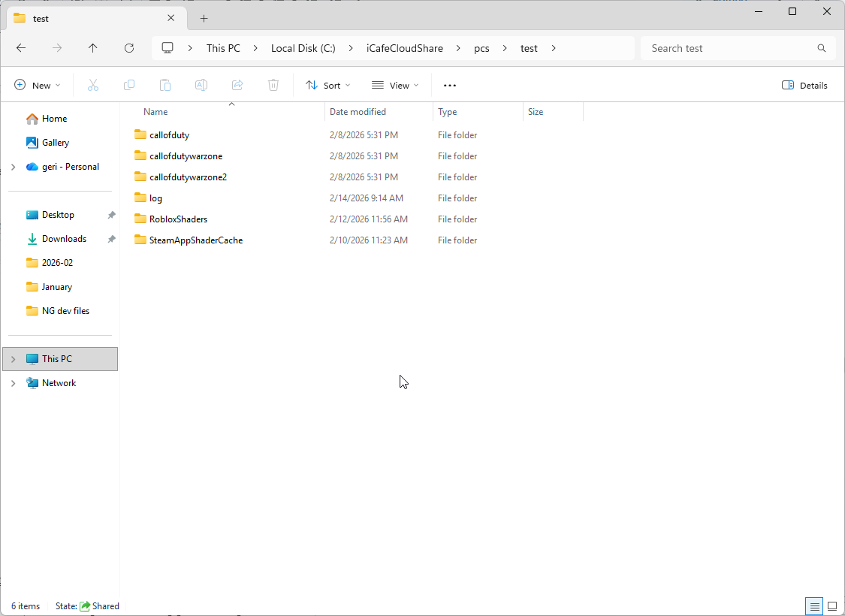The image size is (845, 616).
Task: Open the See more ellipsis menu
Action: [450, 86]
